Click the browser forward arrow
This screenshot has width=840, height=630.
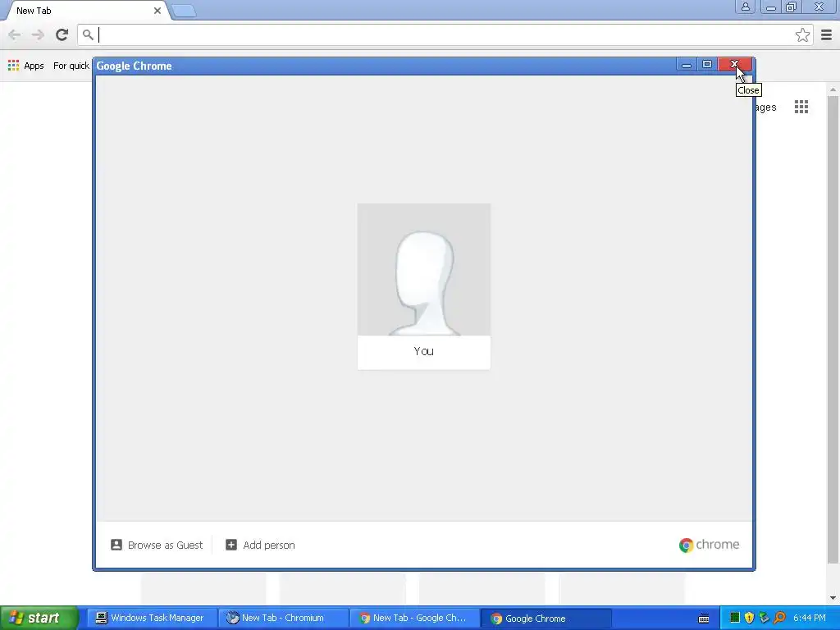pos(38,34)
